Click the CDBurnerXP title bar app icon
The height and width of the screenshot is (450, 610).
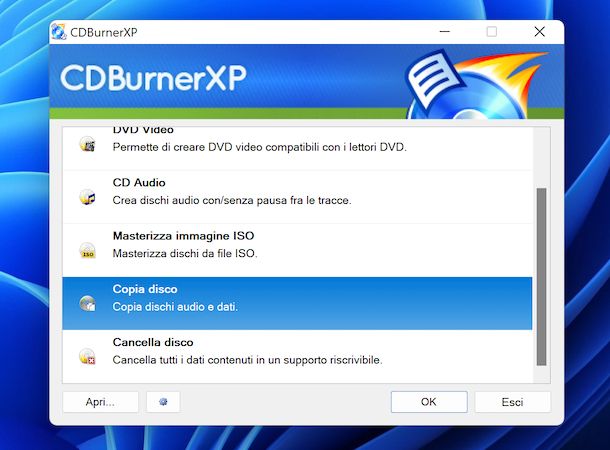coord(59,32)
